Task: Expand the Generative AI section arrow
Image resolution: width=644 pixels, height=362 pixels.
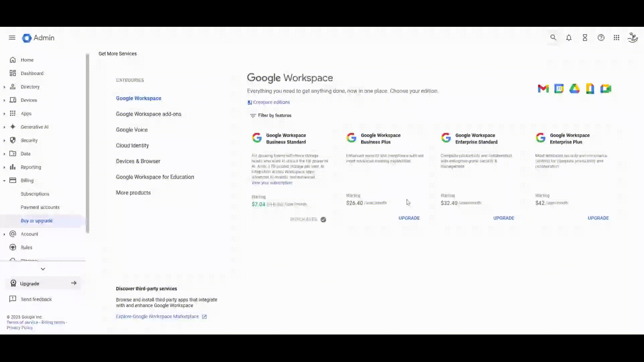Action: [4, 127]
